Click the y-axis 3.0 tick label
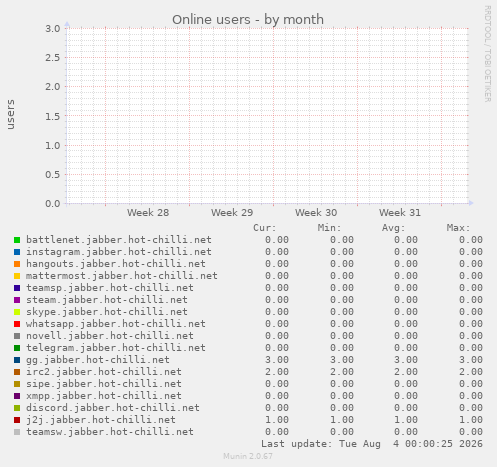 53,29
